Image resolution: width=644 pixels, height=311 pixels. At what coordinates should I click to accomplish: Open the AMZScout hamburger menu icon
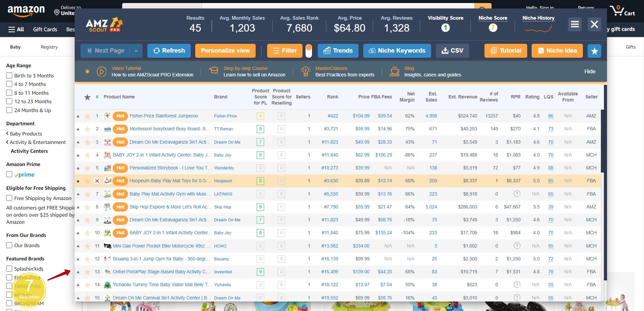click(575, 24)
